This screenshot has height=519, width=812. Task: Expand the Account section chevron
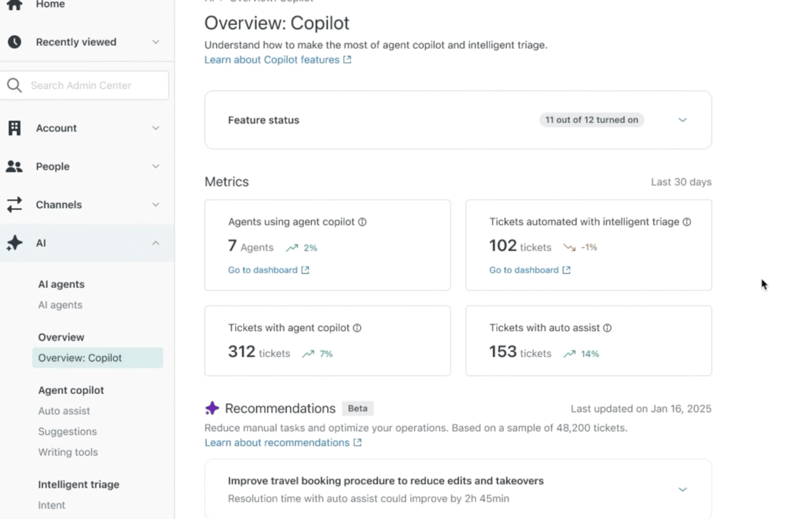point(156,128)
